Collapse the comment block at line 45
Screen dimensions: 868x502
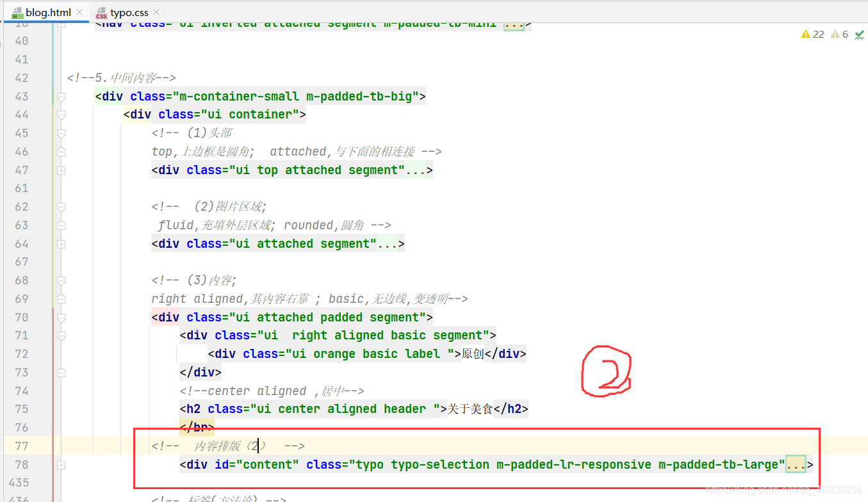61,134
